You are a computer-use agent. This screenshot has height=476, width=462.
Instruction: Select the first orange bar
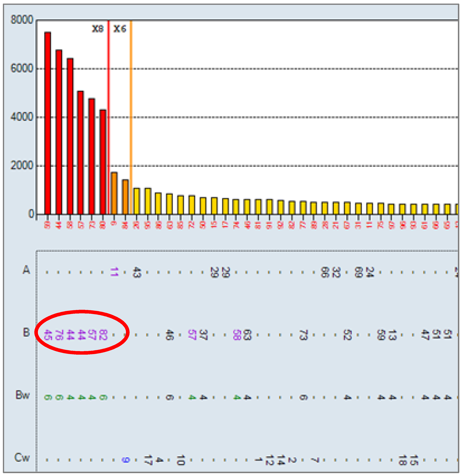[x=114, y=193]
